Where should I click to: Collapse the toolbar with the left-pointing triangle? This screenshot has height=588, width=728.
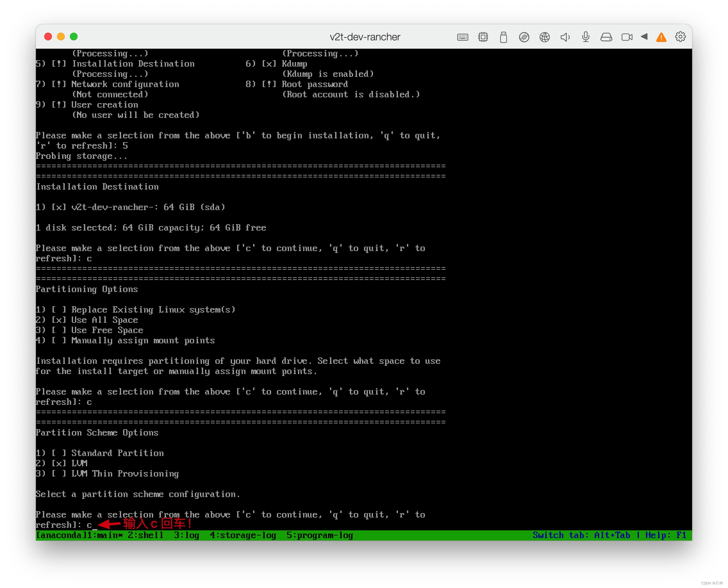tap(644, 37)
